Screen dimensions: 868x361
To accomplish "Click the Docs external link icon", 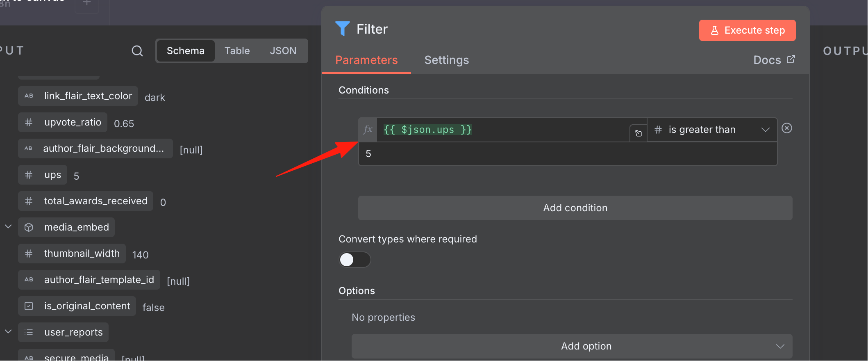I will pos(791,59).
